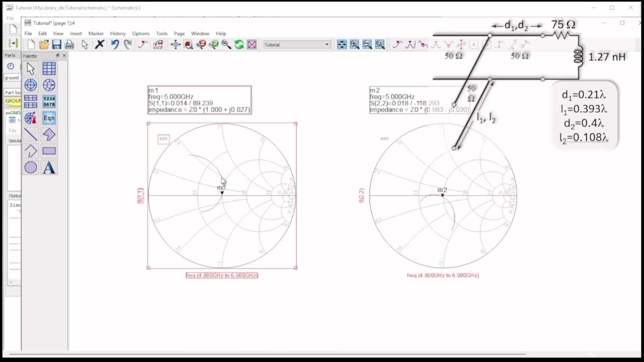This screenshot has height=362, width=644.
Task: Click the Print toolbar icon
Action: (69, 45)
